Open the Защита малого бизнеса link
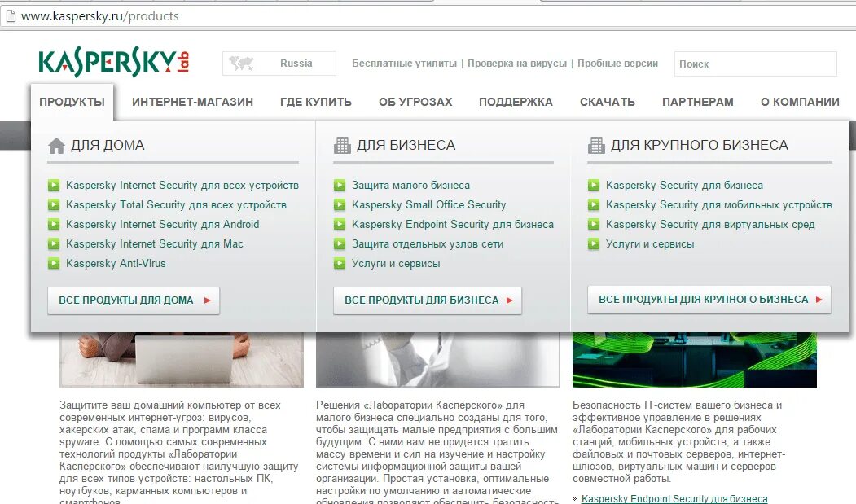This screenshot has width=856, height=504. coord(410,186)
